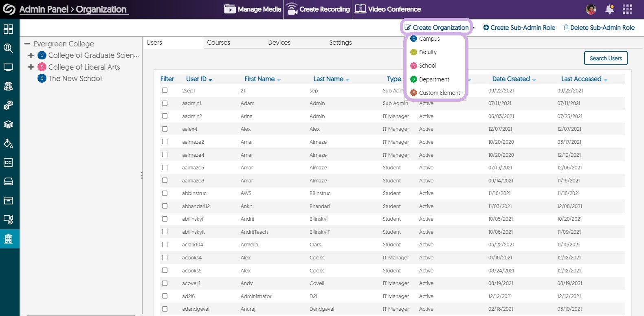Expand College of Graduate Science tree node
Viewport: 644px width, 316px height.
pyautogui.click(x=31, y=55)
